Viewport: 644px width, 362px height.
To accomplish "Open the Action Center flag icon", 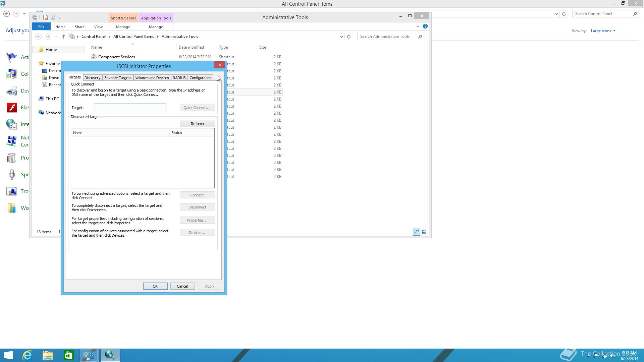I will click(12, 57).
